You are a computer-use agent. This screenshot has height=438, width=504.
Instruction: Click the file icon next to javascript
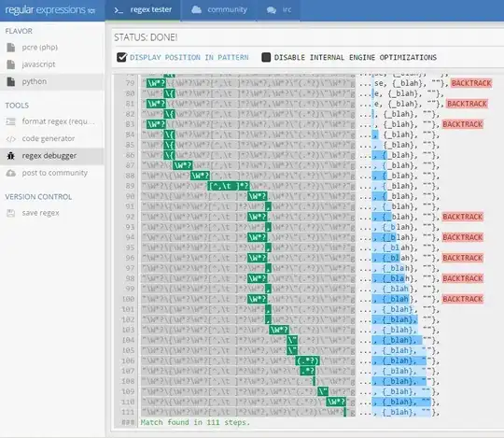click(11, 64)
